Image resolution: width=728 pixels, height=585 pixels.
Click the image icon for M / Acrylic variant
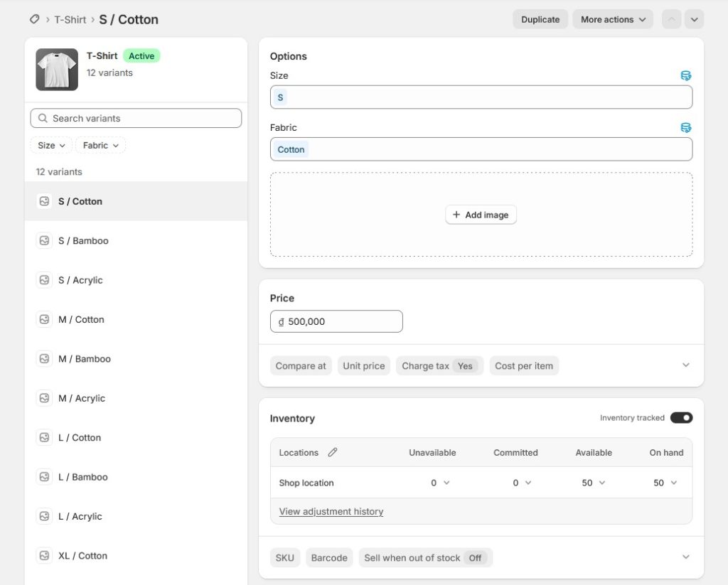coord(44,398)
